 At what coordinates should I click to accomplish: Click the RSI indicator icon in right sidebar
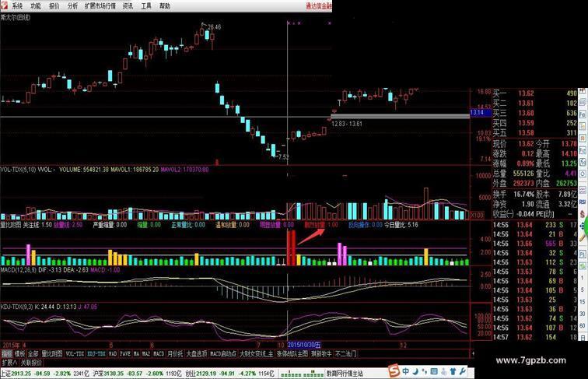pyautogui.click(x=583, y=202)
